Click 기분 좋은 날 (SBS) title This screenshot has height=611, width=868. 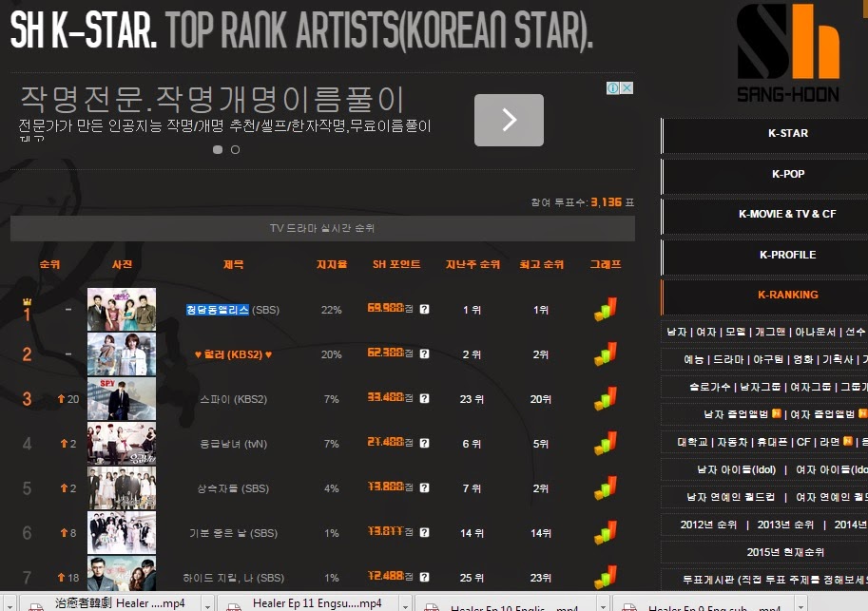tap(233, 533)
